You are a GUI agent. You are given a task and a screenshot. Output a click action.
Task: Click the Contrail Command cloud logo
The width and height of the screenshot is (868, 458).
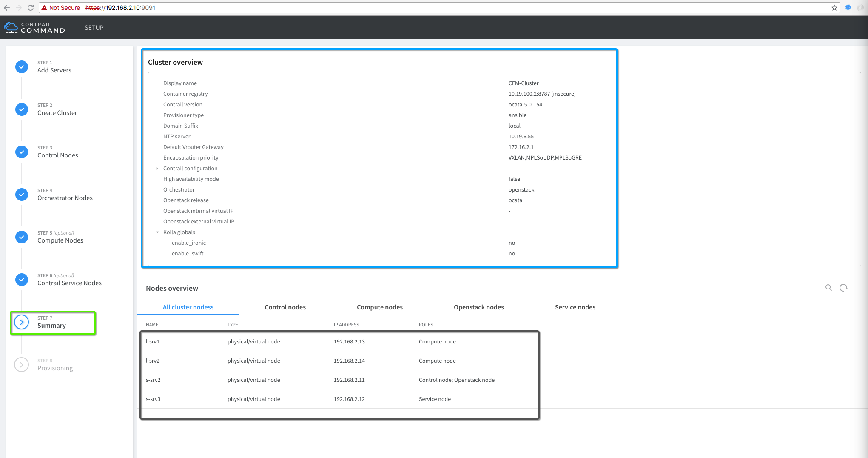click(x=11, y=28)
